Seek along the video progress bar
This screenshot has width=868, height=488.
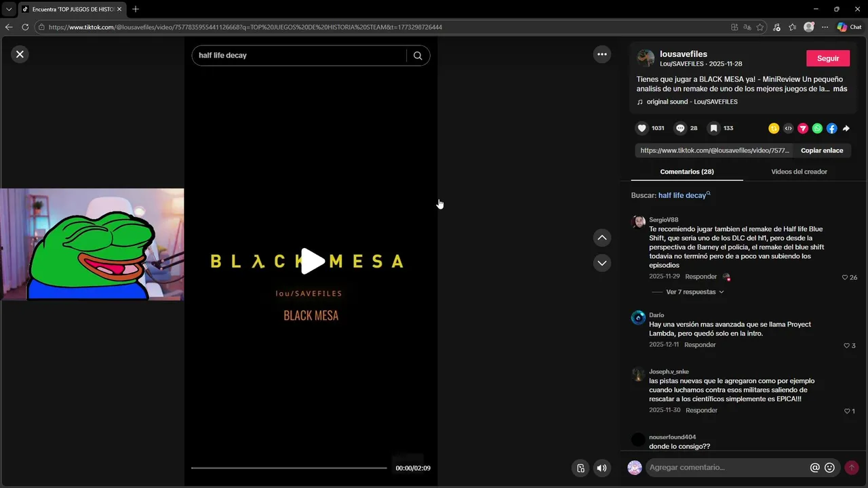click(x=289, y=468)
